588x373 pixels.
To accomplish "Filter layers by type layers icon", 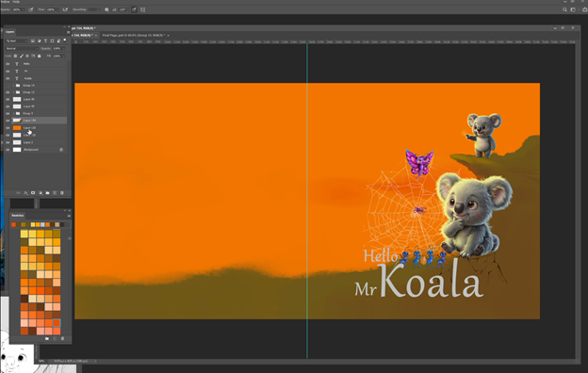I will [45, 41].
